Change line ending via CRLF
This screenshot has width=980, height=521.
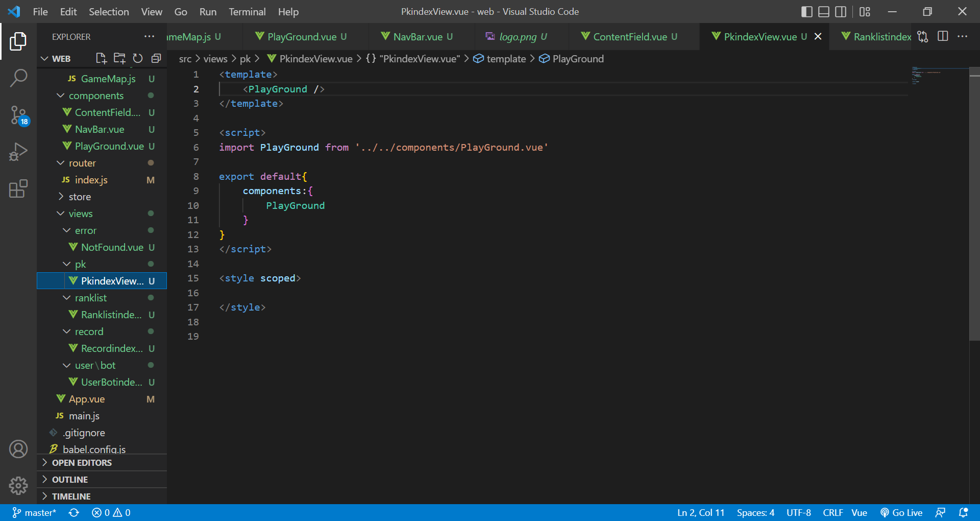coord(832,512)
